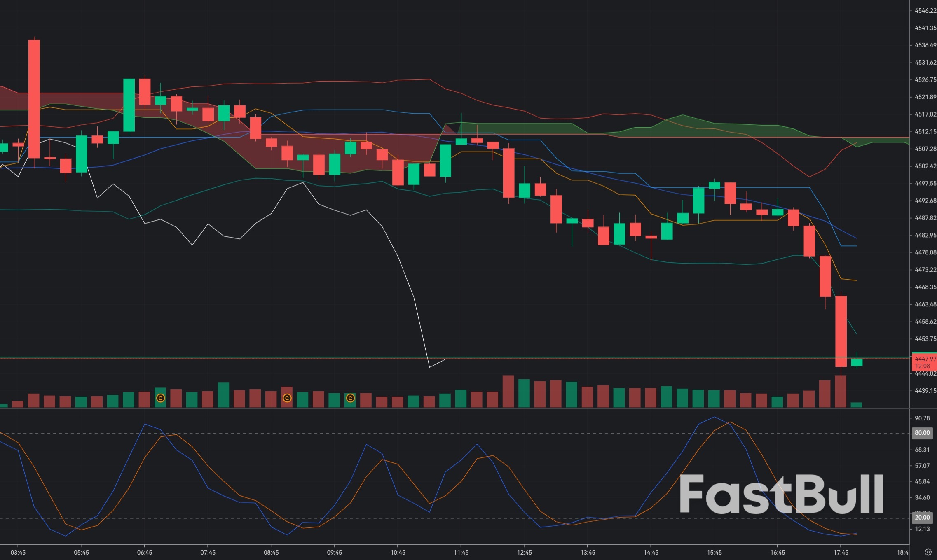Screen dimensions: 937x560
Task: Click the 17:45 time axis label
Action: [x=841, y=553]
